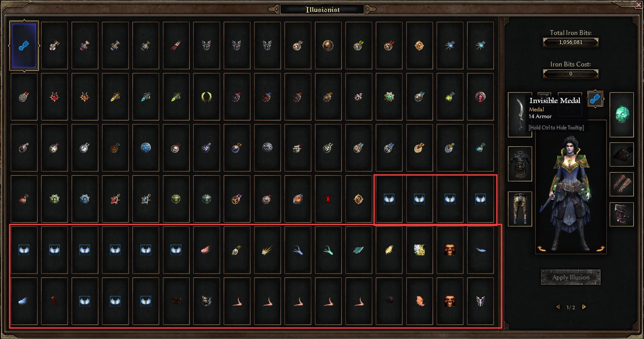644x339 pixels.
Task: Click the Apply Illusion button
Action: click(571, 277)
